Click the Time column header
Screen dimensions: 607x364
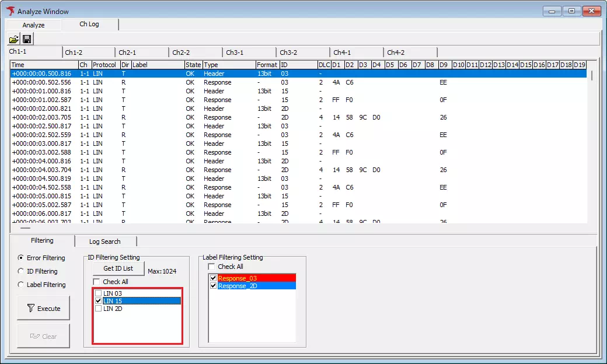[x=41, y=64]
